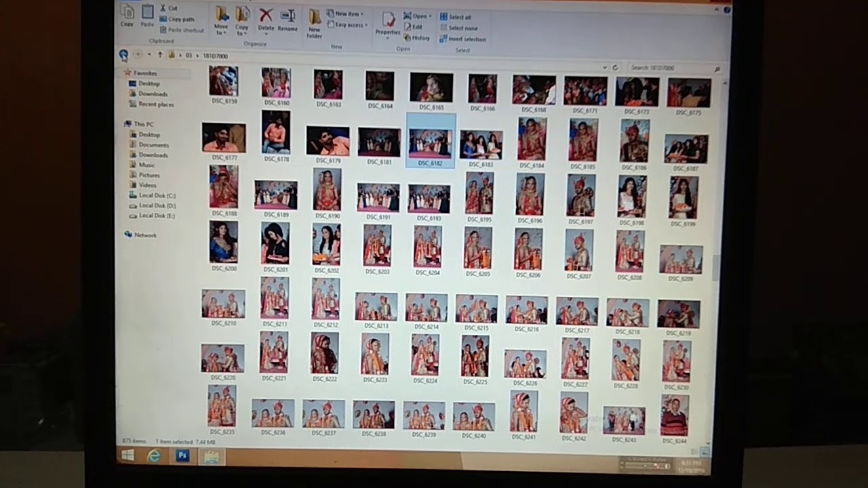Select Documents under This PC

tap(149, 145)
